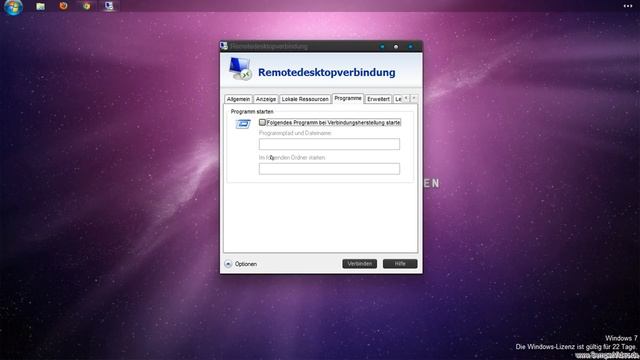Open the file explorer taskbar icon
Image resolution: width=640 pixels, height=360 pixels.
(40, 6)
